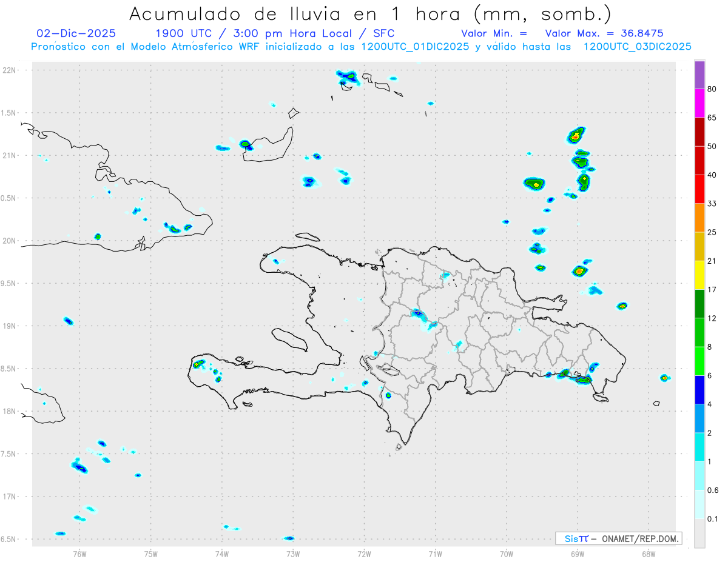Viewport: 728px width, 562px height.
Task: Click the '70W' longitude axis label
Action: click(x=507, y=554)
